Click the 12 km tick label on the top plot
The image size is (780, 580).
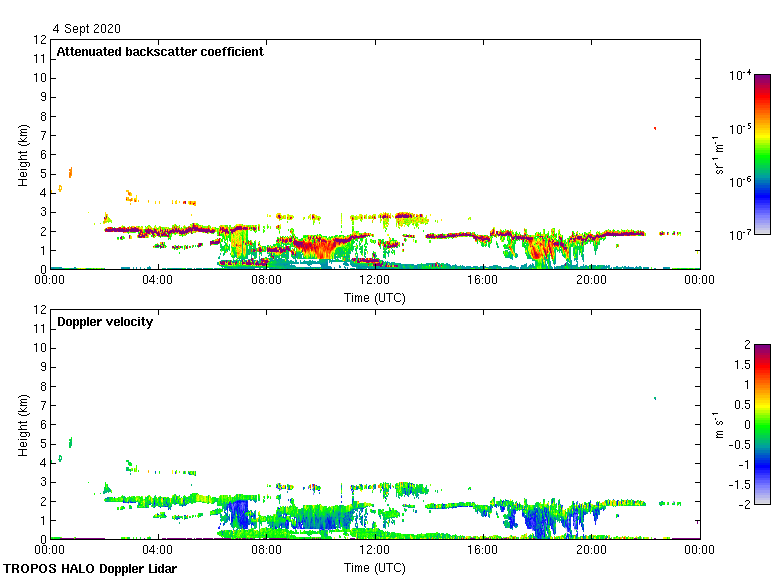(40, 40)
